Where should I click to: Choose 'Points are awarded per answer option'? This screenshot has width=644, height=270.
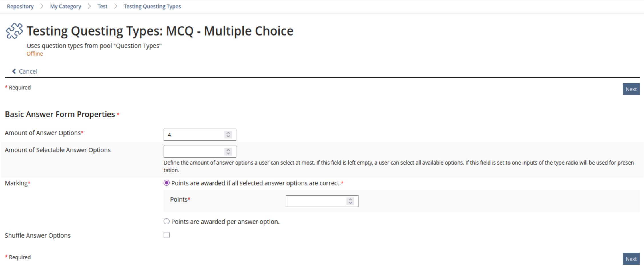tap(166, 221)
